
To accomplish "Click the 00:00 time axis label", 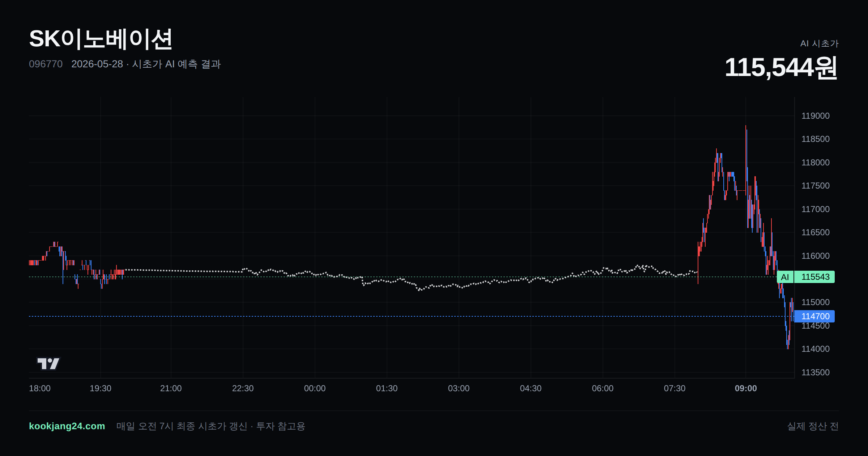I will (x=315, y=388).
